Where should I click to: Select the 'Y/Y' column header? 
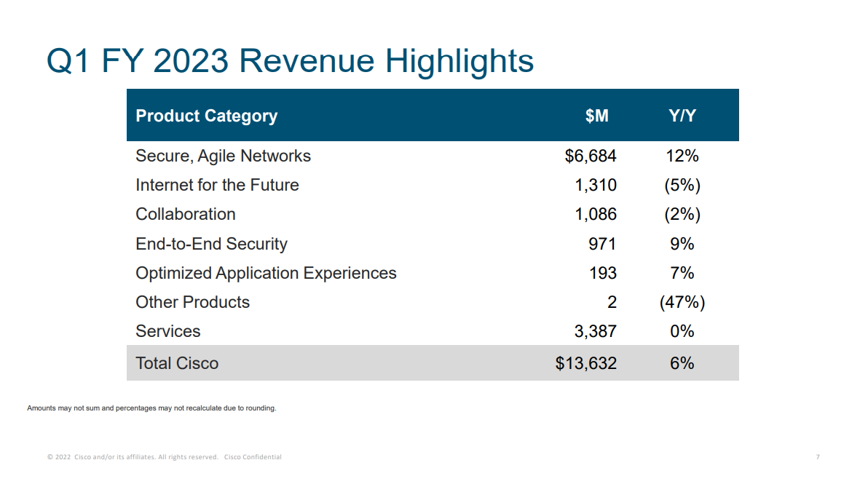pos(682,116)
